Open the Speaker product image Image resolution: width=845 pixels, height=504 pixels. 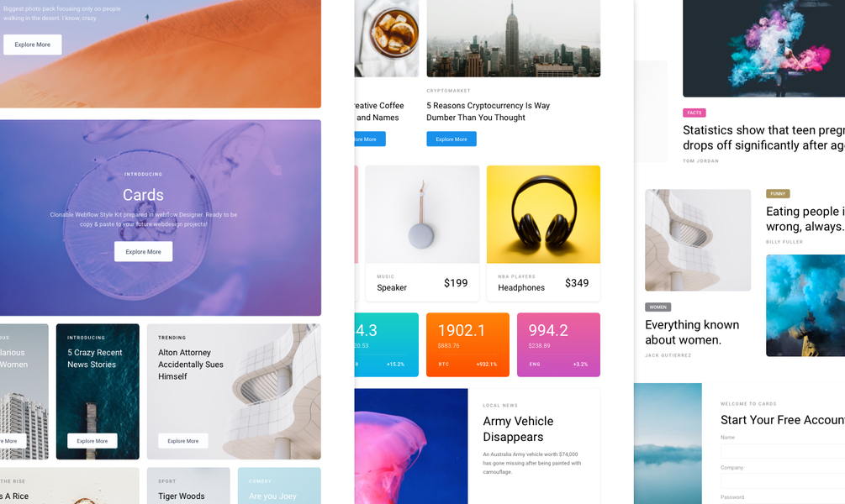click(x=422, y=214)
